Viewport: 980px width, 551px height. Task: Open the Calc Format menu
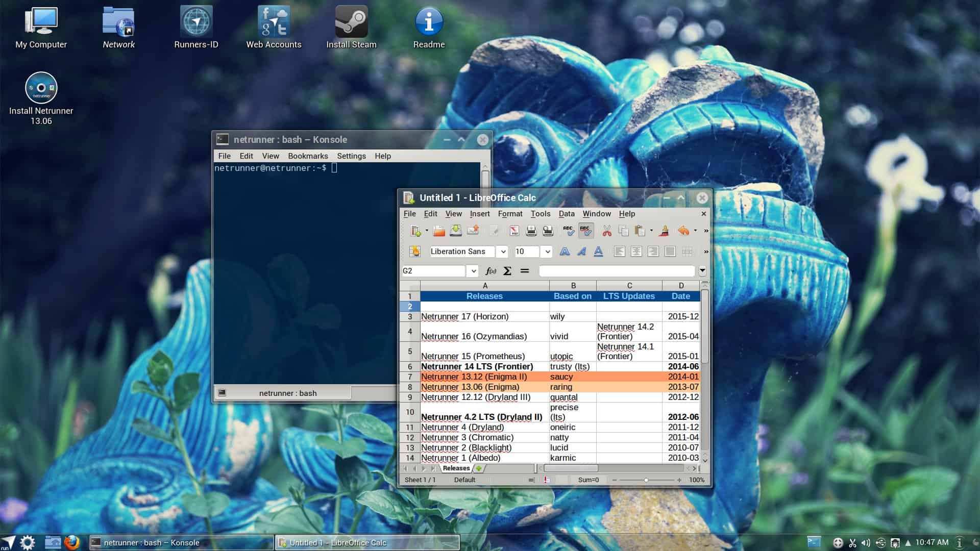tap(510, 214)
